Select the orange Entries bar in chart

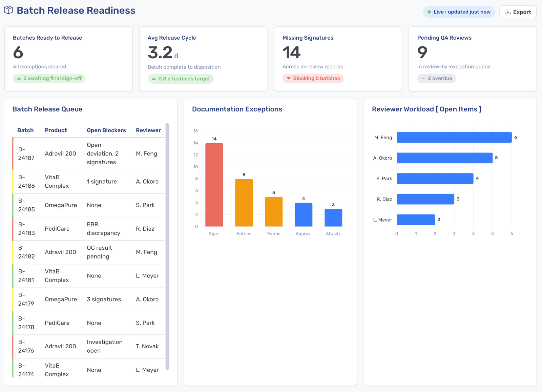tap(244, 203)
